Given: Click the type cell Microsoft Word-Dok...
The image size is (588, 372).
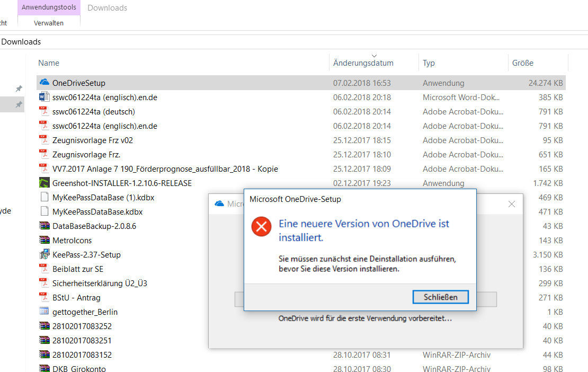Looking at the screenshot, I should tap(461, 98).
